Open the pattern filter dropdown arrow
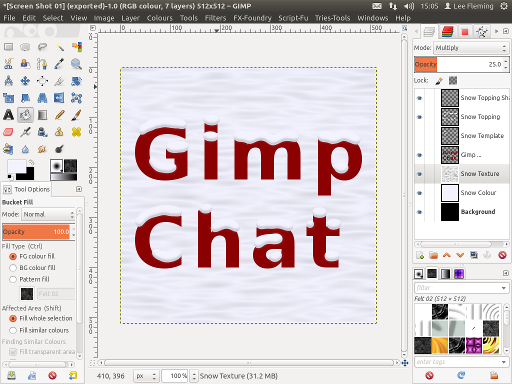The width and height of the screenshot is (512, 384). (x=504, y=288)
